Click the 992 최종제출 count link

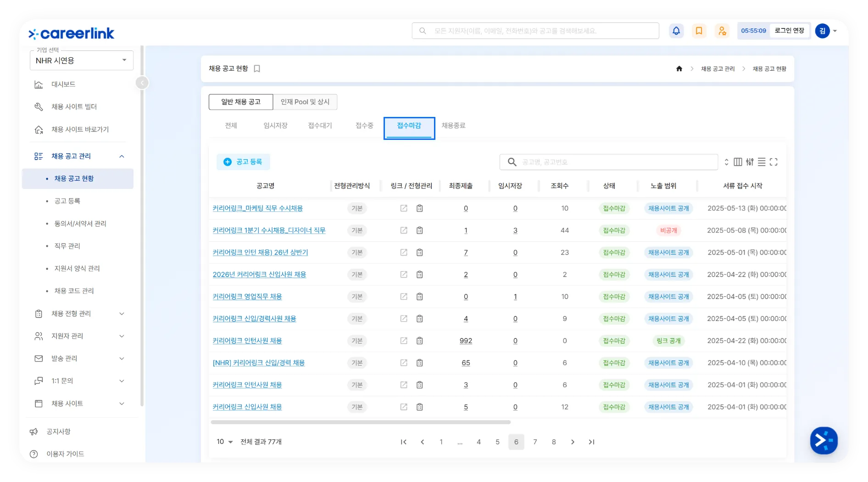point(466,341)
